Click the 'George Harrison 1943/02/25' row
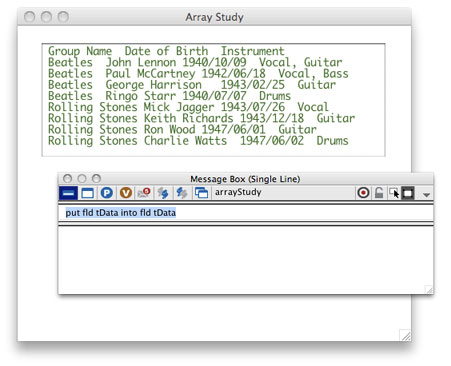 coord(192,85)
